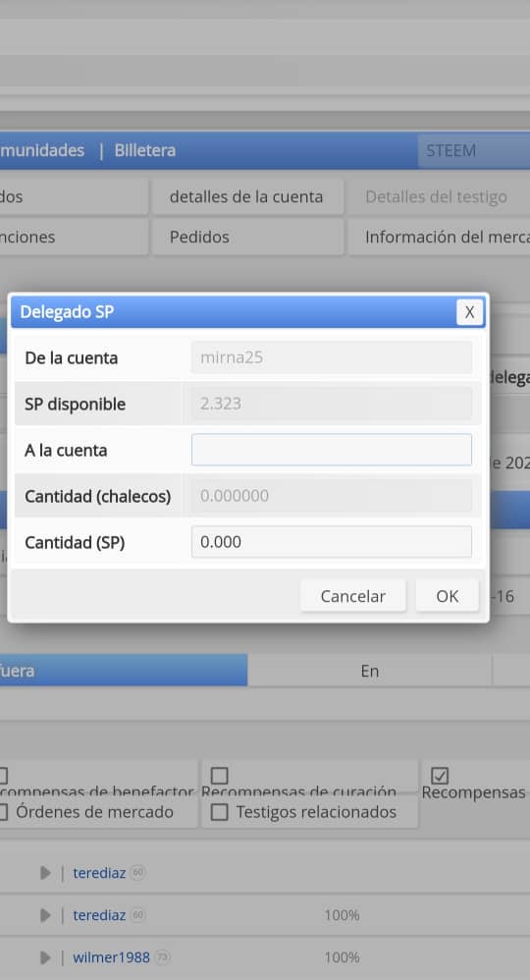Open wilmer1988 profile link
Viewport: 530px width, 980px height.
tap(111, 957)
